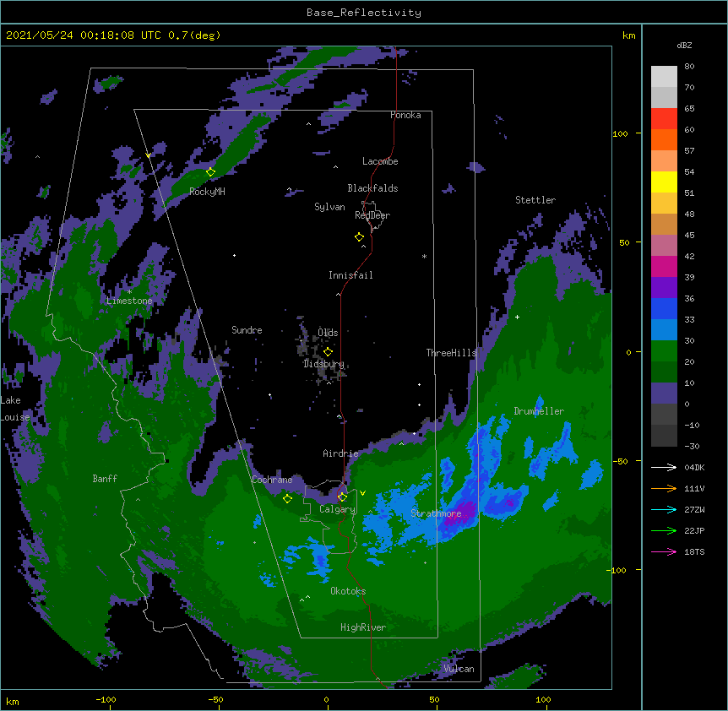Click the yellow marker south of RedDeer

pyautogui.click(x=360, y=237)
